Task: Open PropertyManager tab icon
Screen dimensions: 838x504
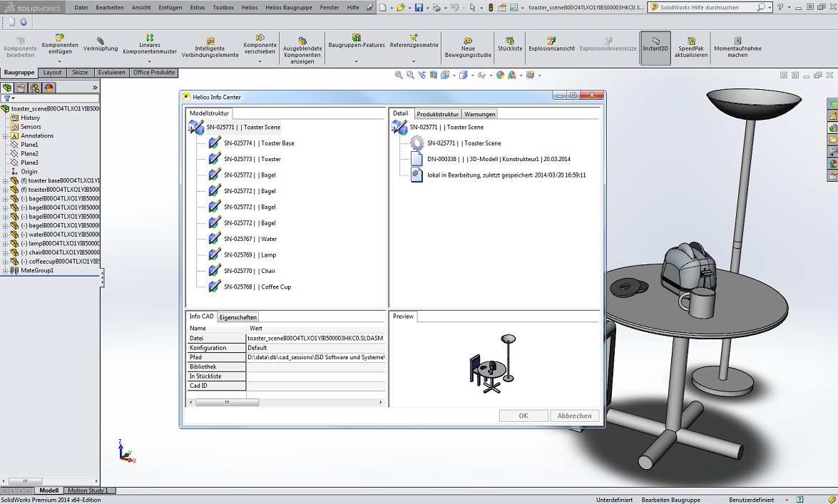Action: point(21,88)
